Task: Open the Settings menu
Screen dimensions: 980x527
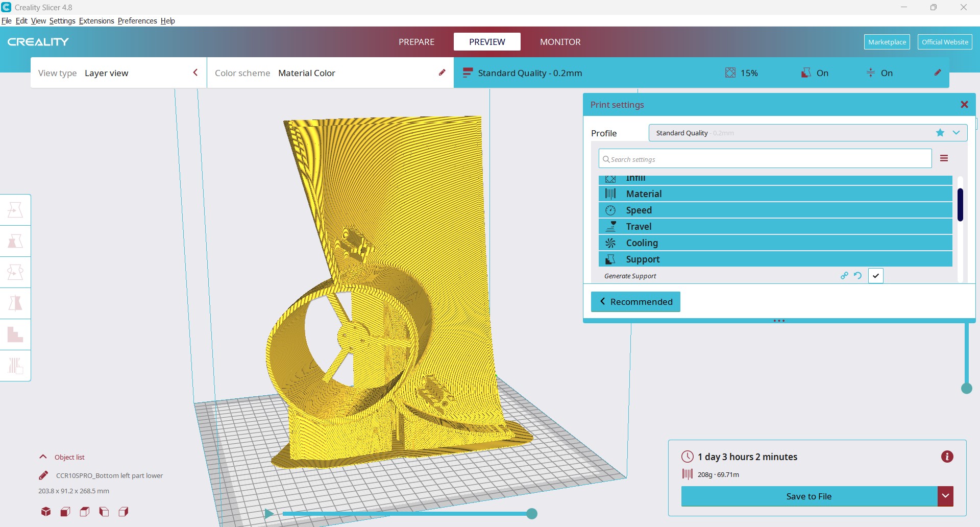Action: [62, 21]
